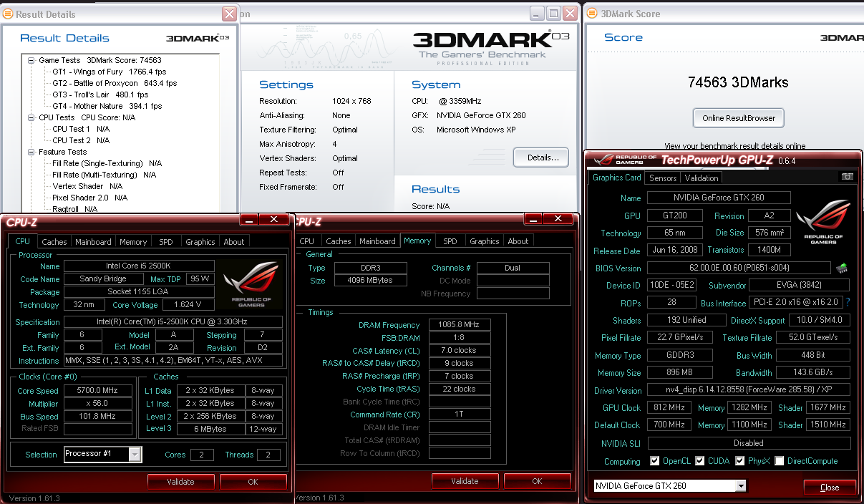Click the GPU-Z screenshot camera icon
The width and height of the screenshot is (864, 504).
pos(848,177)
